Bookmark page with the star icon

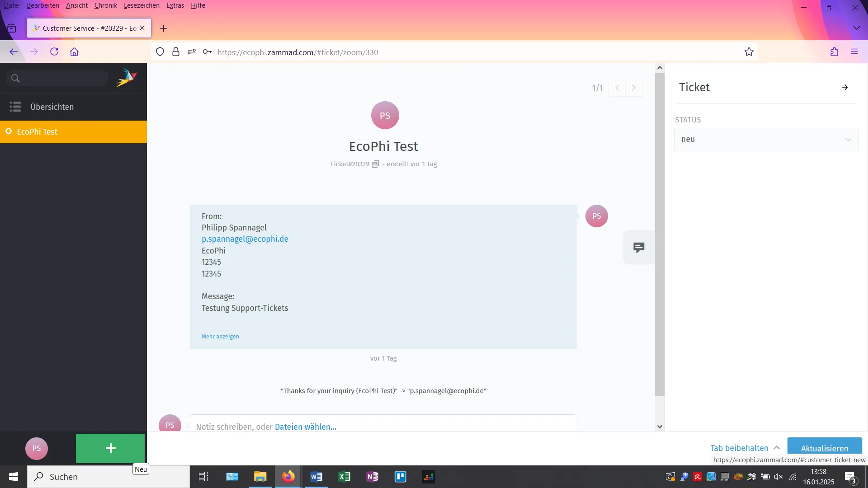(x=749, y=52)
